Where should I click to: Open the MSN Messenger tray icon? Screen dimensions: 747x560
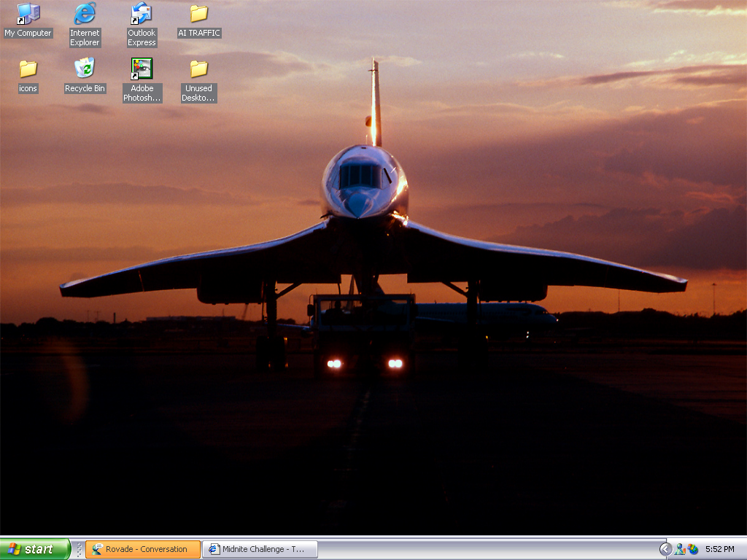(680, 549)
